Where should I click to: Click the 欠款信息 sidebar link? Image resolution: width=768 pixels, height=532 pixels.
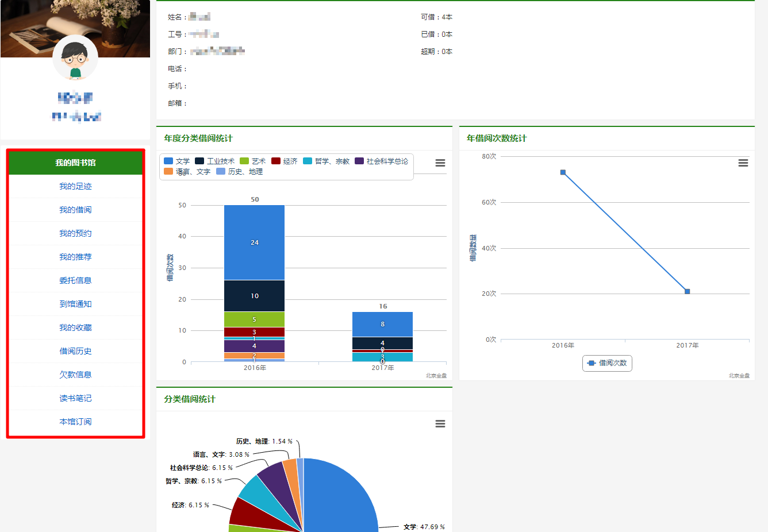click(75, 375)
